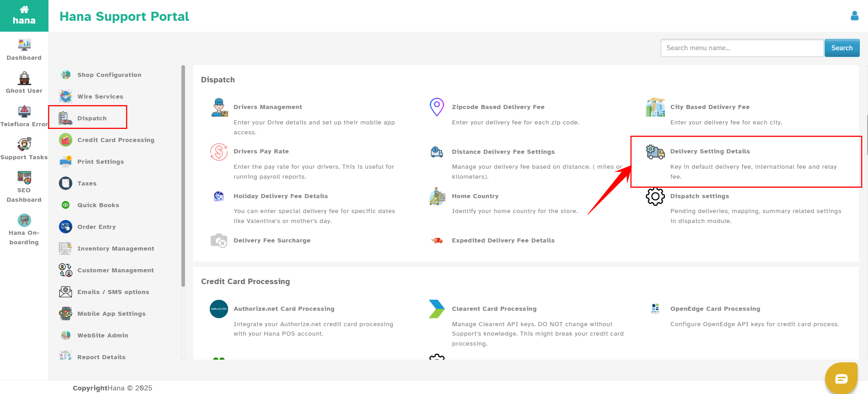This screenshot has height=394, width=868.
Task: Open the Expedited Delivery Fee Details link
Action: pos(503,241)
